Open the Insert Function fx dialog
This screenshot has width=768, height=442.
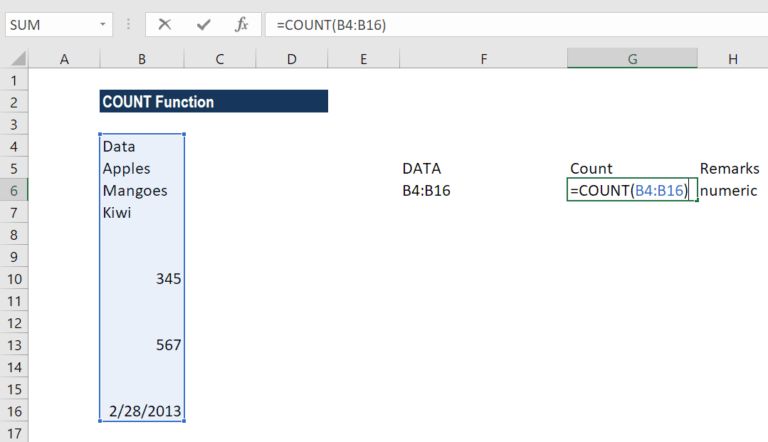point(240,23)
